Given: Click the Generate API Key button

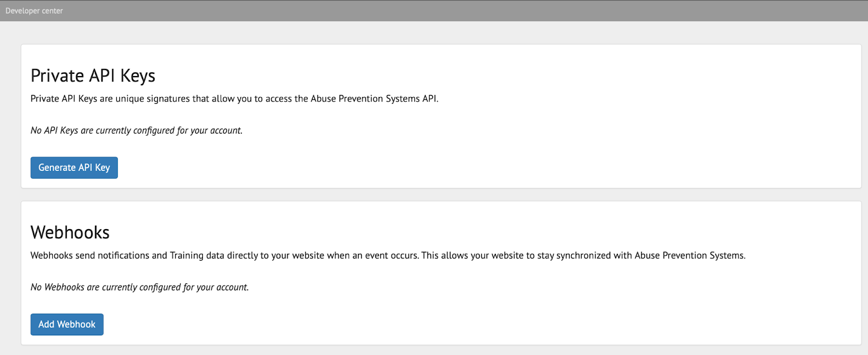Looking at the screenshot, I should coord(74,168).
